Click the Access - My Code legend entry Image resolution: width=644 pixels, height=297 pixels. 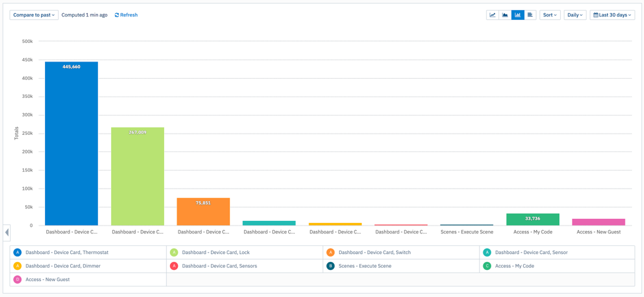pos(514,266)
